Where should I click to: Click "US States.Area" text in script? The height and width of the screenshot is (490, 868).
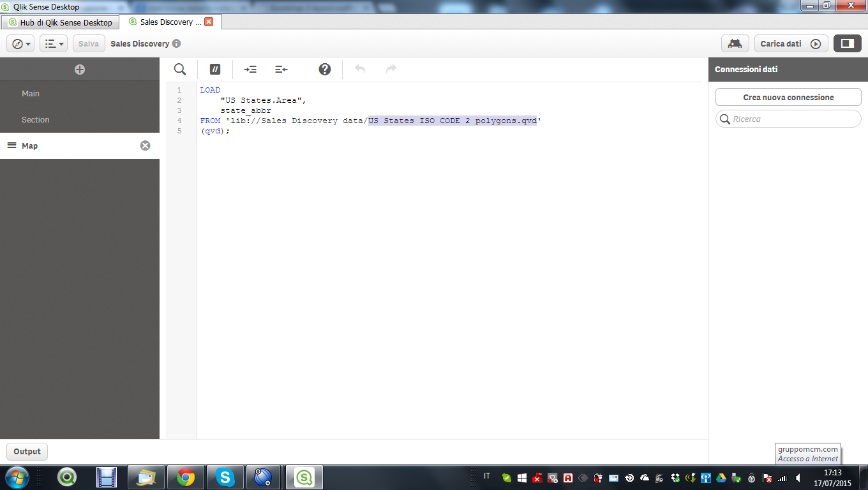click(261, 100)
